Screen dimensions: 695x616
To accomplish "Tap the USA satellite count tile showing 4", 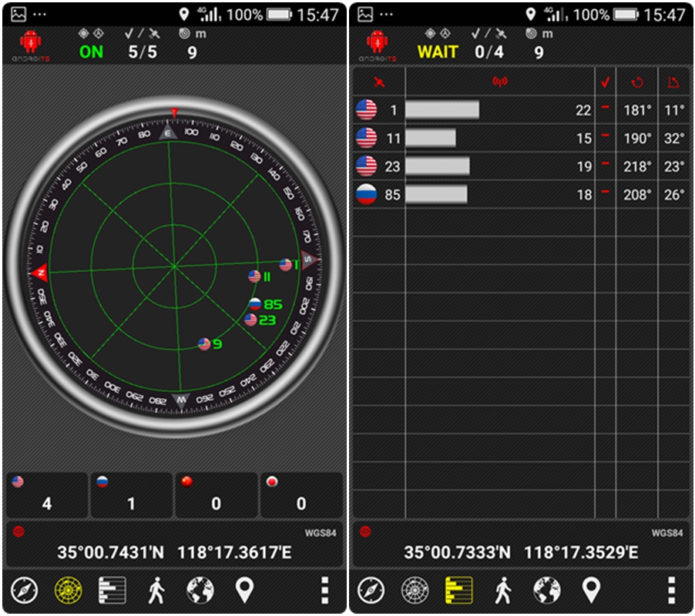I will pos(47,496).
